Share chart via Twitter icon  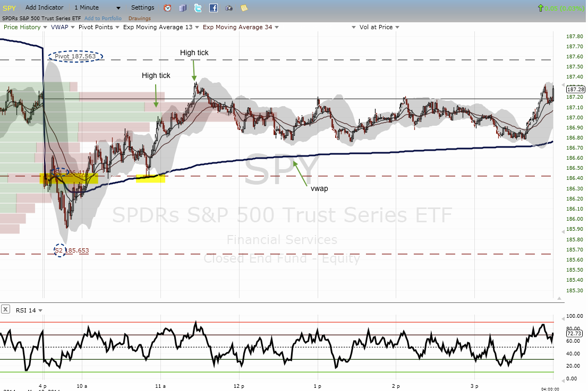(x=198, y=8)
